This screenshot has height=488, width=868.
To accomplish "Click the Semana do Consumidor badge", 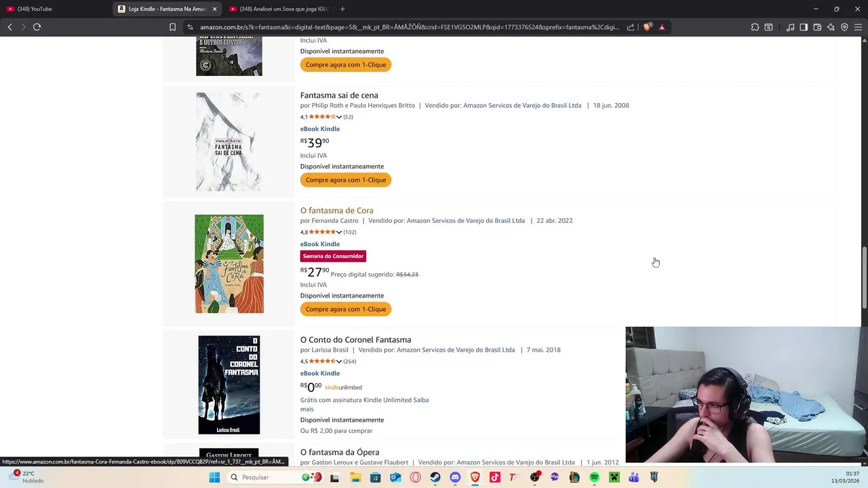I will point(333,256).
